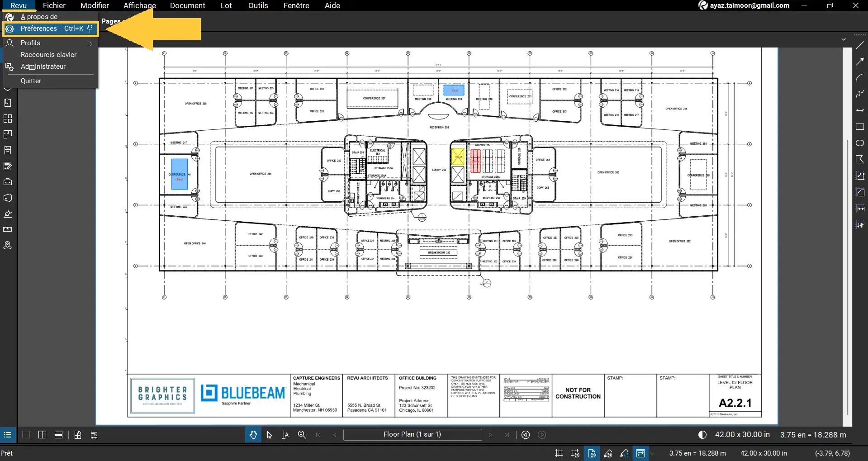Pin the Préférences menu entry
This screenshot has width=868, height=461.
click(90, 28)
